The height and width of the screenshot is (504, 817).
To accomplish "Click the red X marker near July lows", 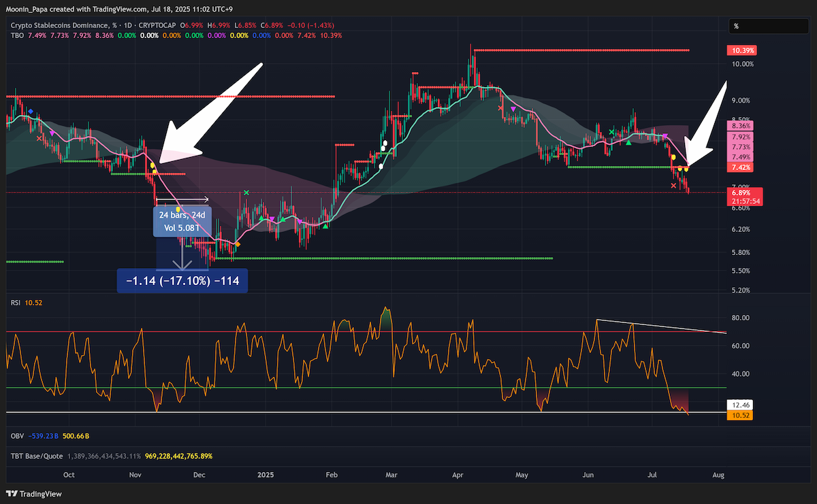I will pyautogui.click(x=674, y=185).
